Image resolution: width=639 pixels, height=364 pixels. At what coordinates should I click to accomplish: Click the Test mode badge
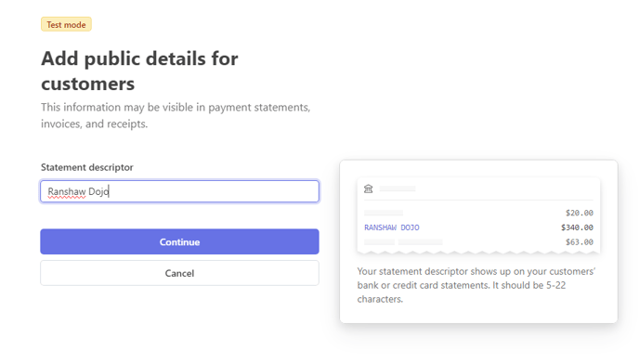pos(66,24)
